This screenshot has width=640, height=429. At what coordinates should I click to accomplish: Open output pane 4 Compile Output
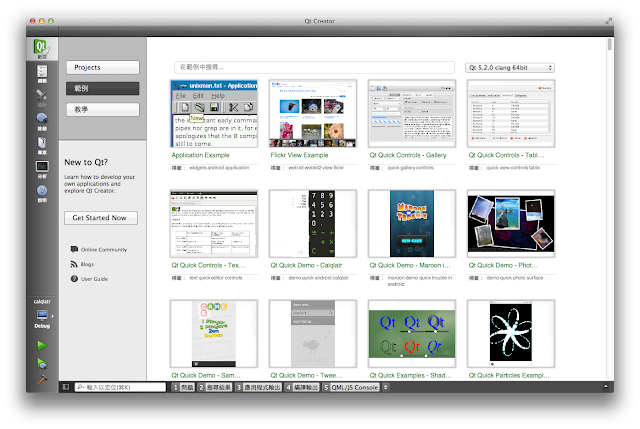pos(302,387)
